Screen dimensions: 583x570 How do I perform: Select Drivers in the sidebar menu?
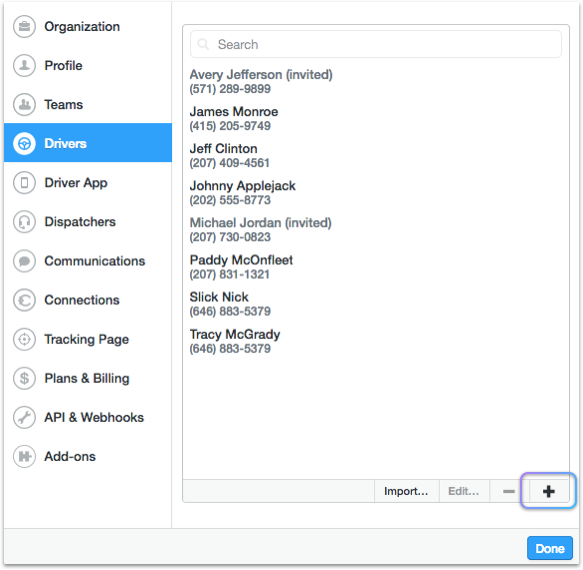[88, 143]
